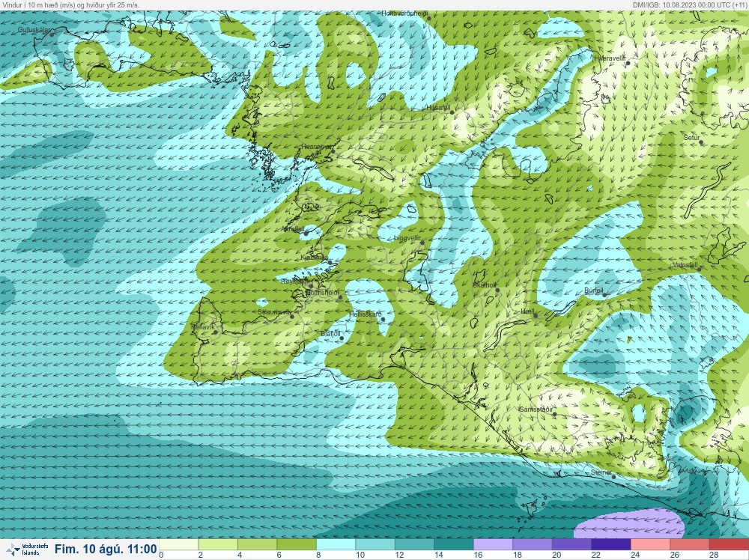Screen dimensions: 749x560
Task: Click the Setur station label
Action: coord(691,138)
